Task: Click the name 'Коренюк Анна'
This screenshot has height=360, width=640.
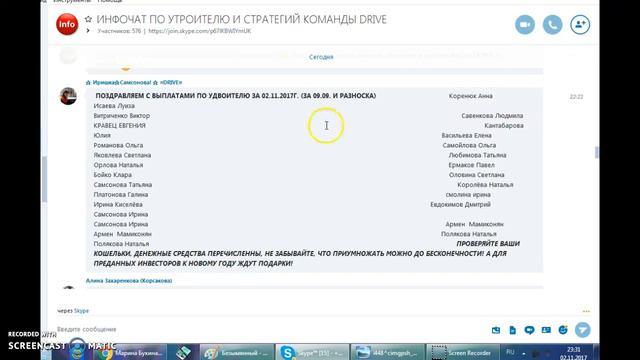Action: tap(470, 96)
